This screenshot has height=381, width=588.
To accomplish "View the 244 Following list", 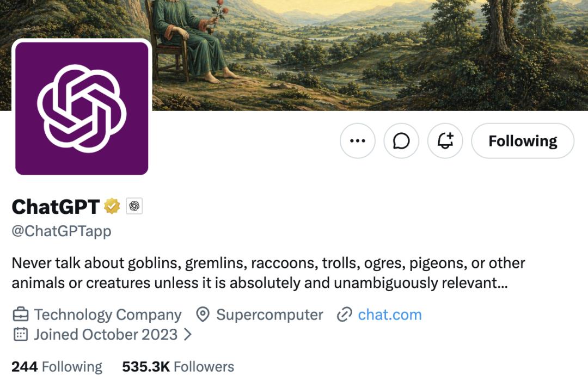I will click(x=57, y=367).
